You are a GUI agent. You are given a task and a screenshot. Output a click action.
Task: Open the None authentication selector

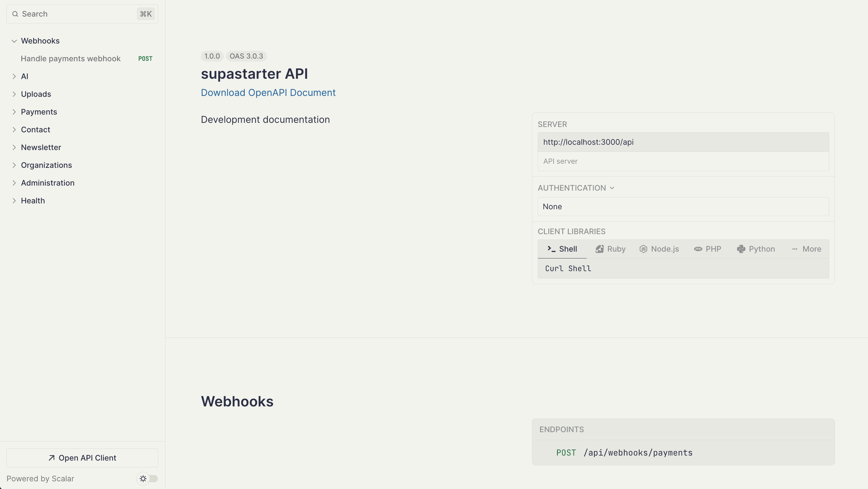coord(683,206)
